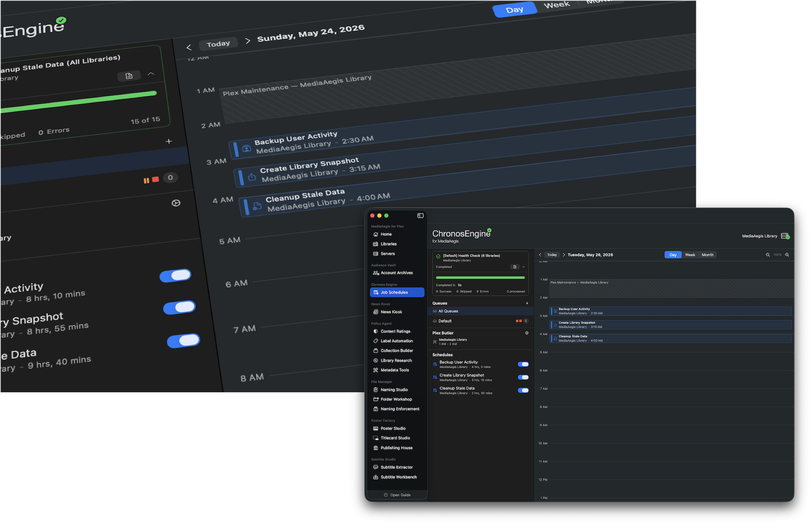Go to previous day in background window
Image resolution: width=812 pixels, height=525 pixels.
(x=189, y=48)
